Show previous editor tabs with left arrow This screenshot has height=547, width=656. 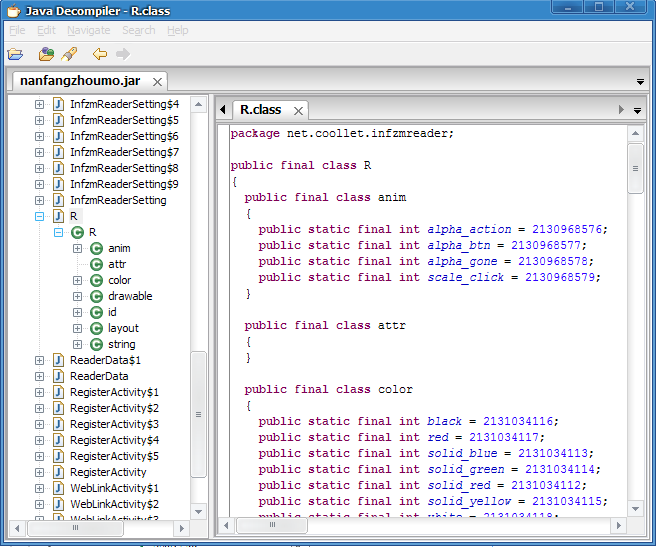223,110
